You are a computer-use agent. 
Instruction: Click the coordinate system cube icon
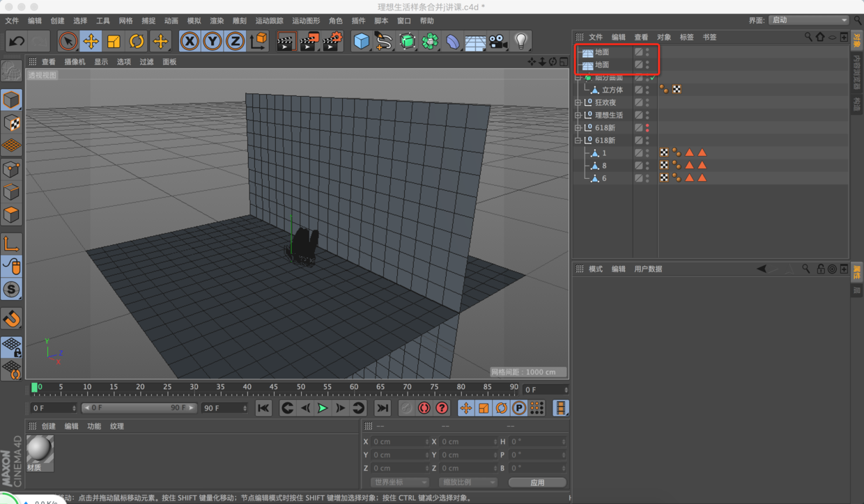coord(259,41)
